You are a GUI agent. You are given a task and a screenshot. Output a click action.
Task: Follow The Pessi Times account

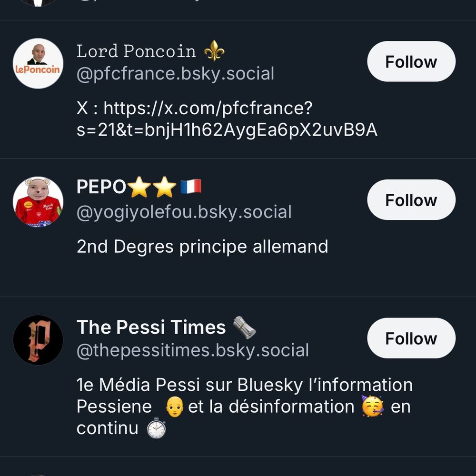coord(411,338)
